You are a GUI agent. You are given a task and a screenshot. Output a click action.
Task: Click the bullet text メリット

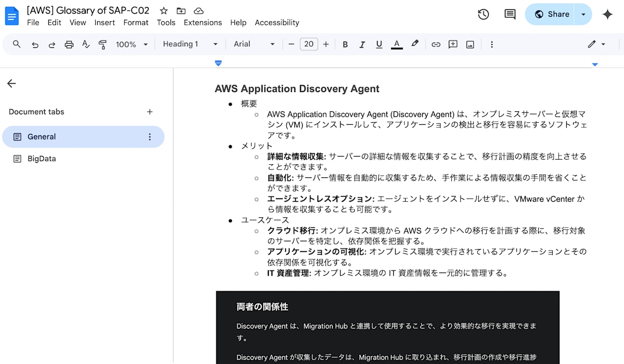[257, 146]
